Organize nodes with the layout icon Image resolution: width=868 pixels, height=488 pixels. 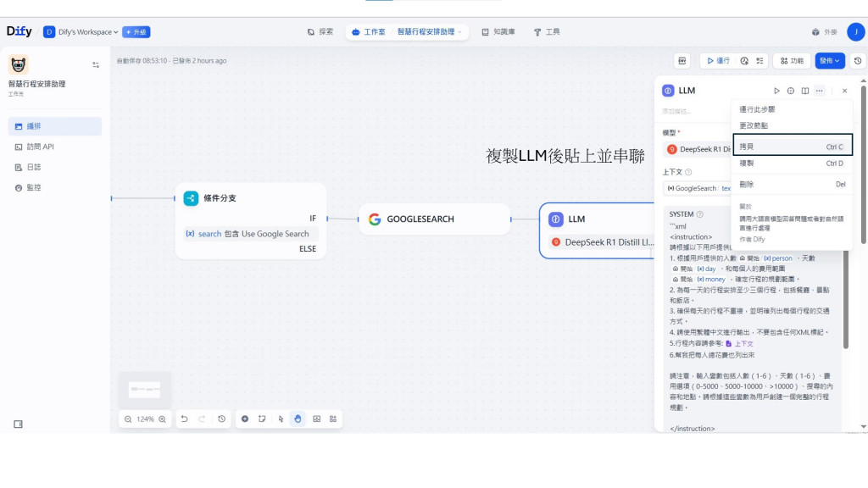pyautogui.click(x=333, y=419)
